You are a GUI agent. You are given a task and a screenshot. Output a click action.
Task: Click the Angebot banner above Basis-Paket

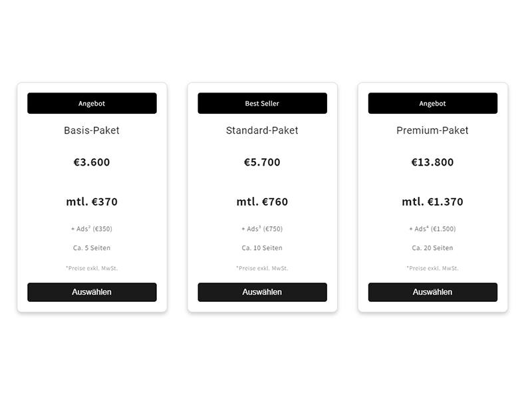(x=92, y=103)
